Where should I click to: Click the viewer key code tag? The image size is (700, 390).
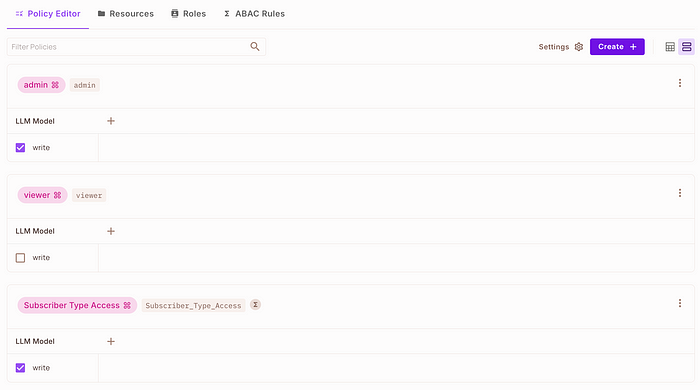(89, 195)
